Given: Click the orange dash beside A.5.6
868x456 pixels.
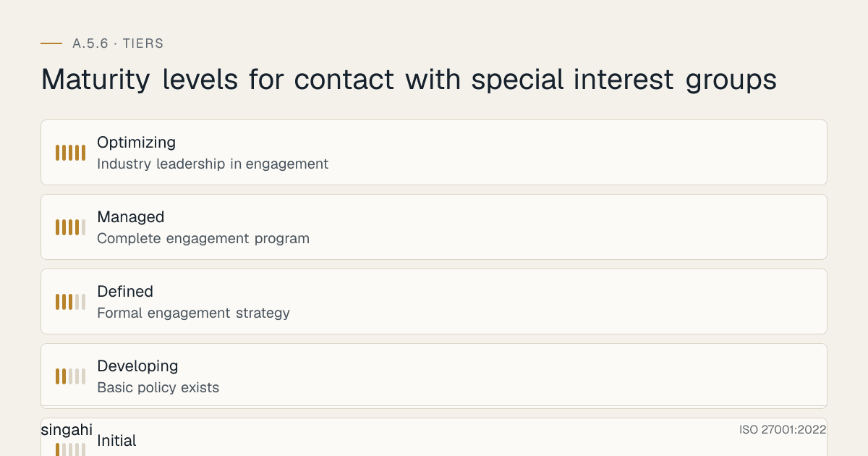Looking at the screenshot, I should (51, 43).
